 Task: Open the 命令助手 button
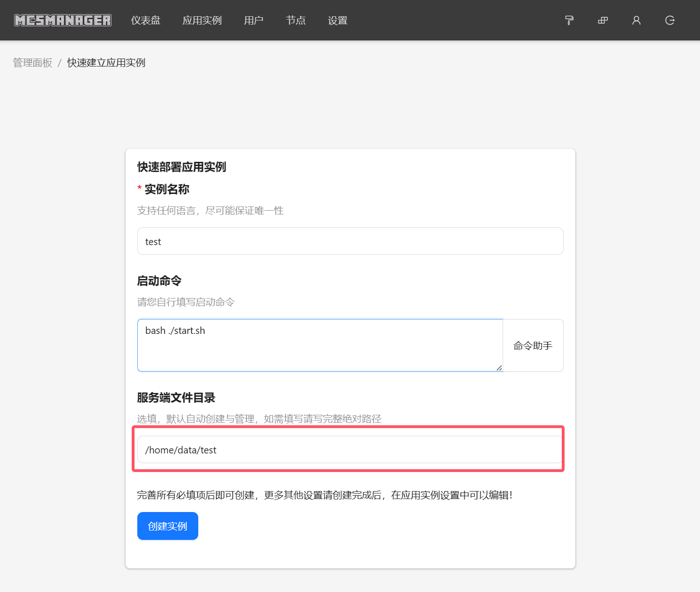[x=533, y=346]
